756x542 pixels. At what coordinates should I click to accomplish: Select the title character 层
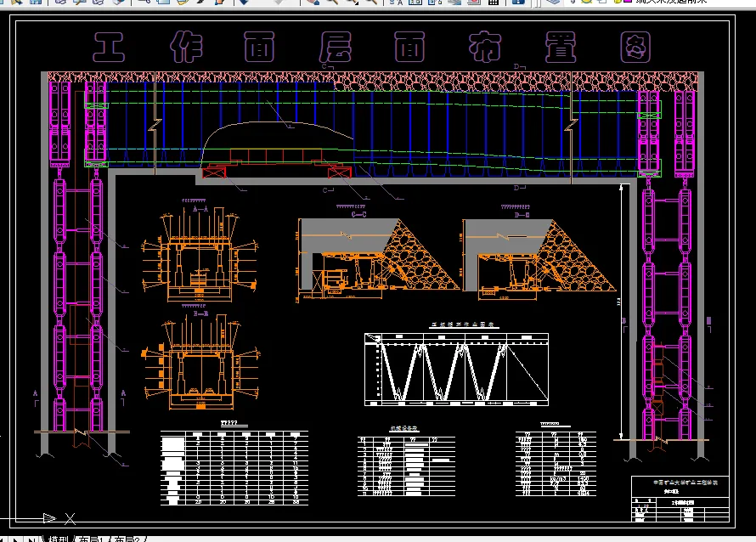[335, 48]
